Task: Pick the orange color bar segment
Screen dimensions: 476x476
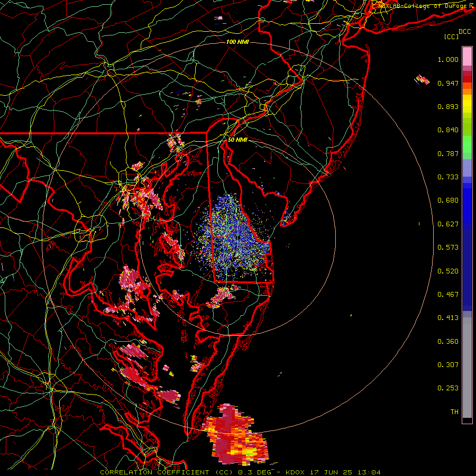Action: (467, 91)
